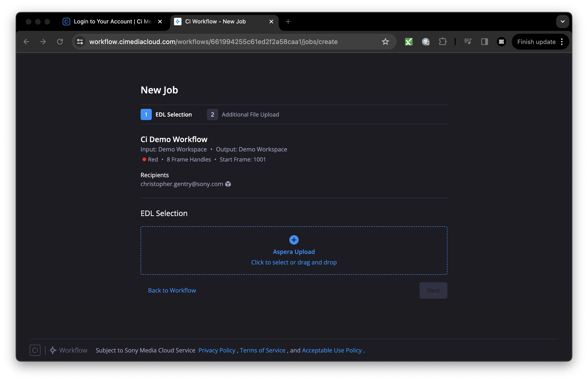588x381 pixels.
Task: Click the blue plus Aspera Upload icon
Action: tap(294, 240)
